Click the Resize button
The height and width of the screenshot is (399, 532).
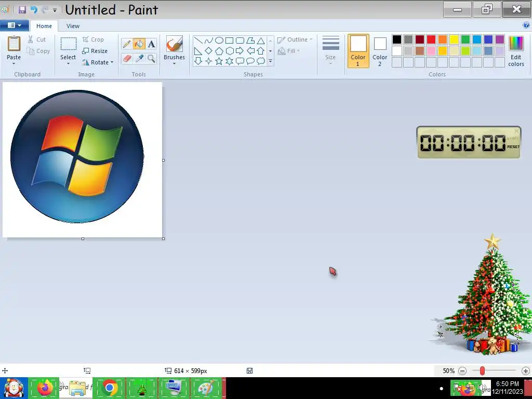(95, 51)
